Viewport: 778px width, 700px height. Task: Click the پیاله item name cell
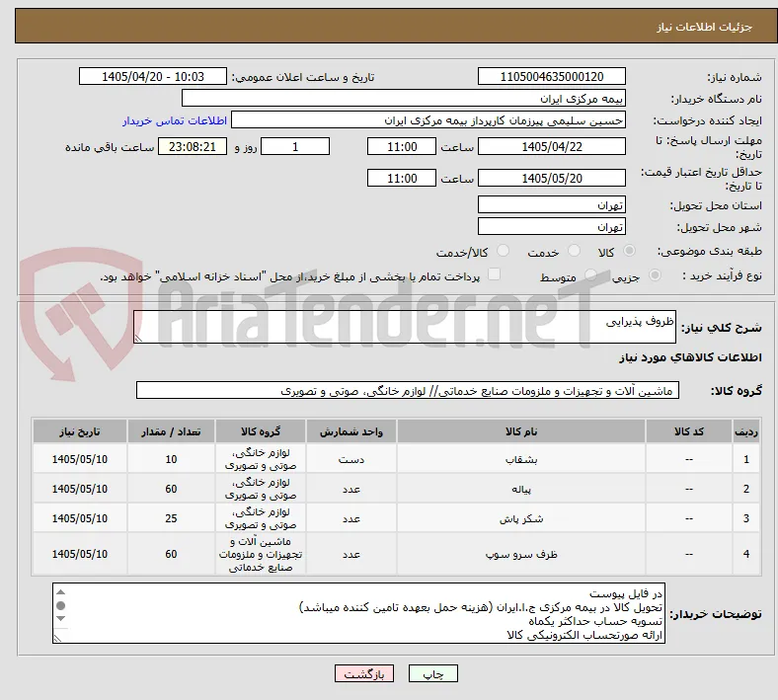(x=521, y=489)
